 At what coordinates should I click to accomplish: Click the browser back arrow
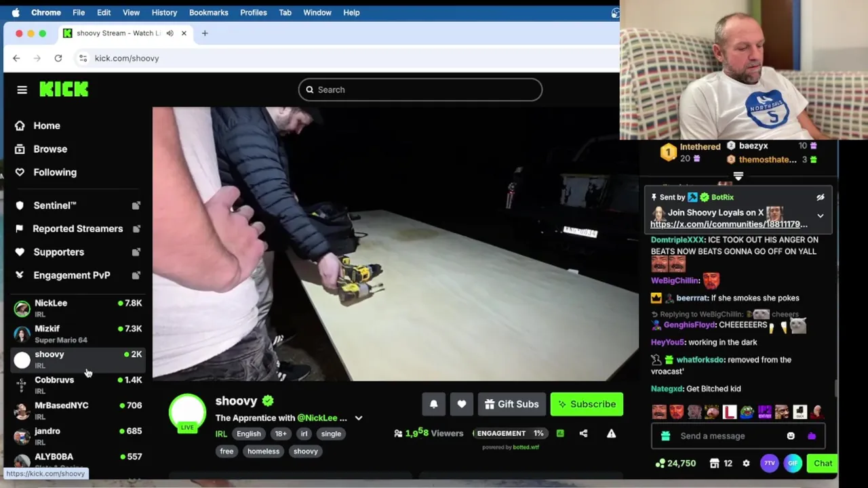click(x=16, y=58)
